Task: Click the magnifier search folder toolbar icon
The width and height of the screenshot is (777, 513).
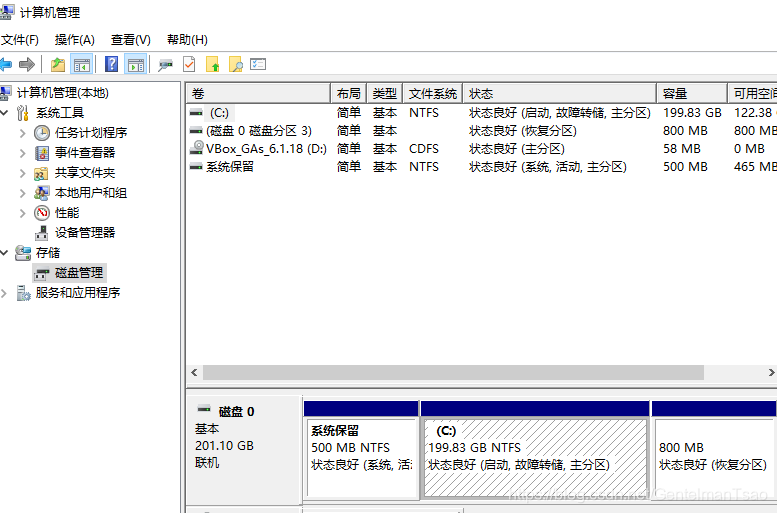Action: coord(236,64)
